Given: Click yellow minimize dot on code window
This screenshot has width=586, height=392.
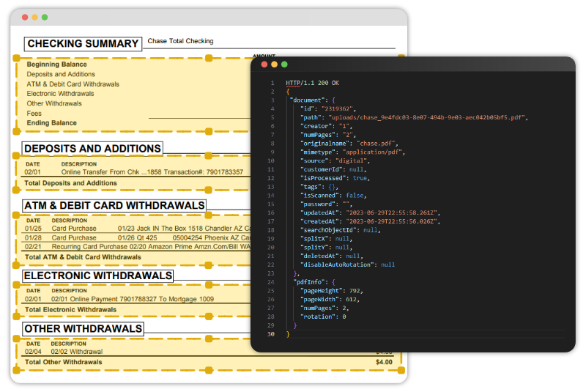Looking at the screenshot, I should click(275, 64).
